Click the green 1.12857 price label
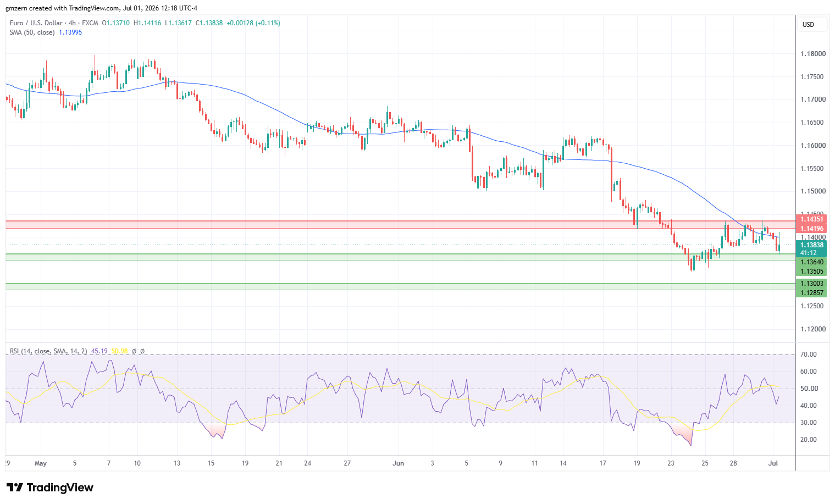 811,293
